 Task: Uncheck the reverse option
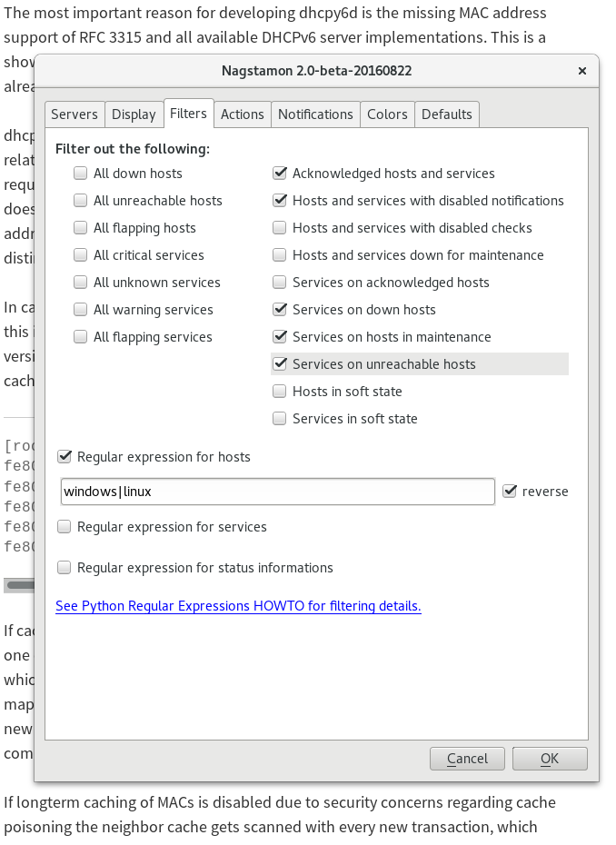(x=510, y=492)
